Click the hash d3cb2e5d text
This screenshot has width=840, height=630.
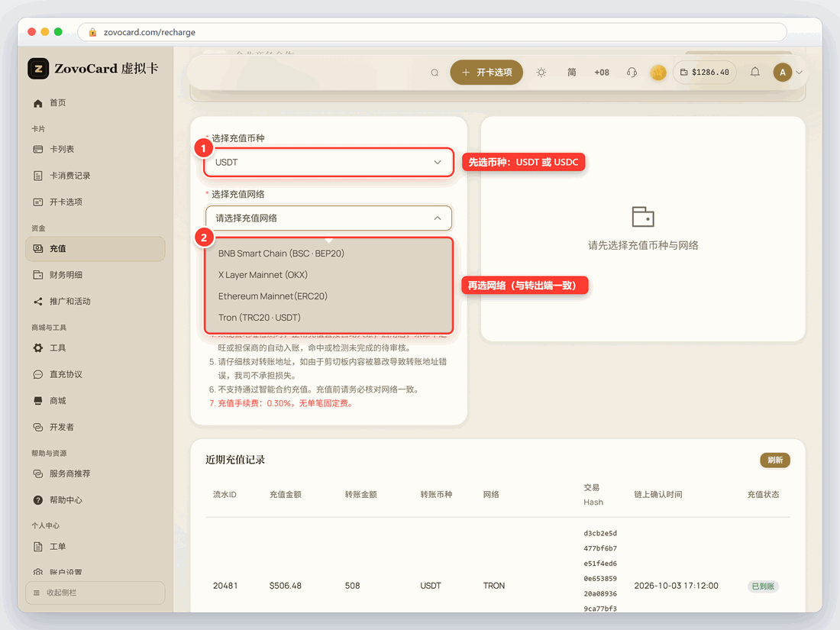pyautogui.click(x=600, y=534)
